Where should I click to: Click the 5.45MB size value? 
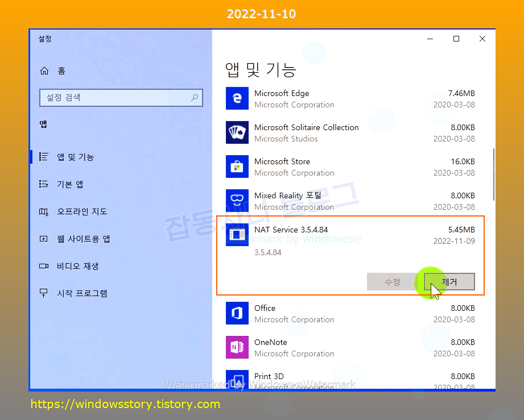click(x=461, y=230)
